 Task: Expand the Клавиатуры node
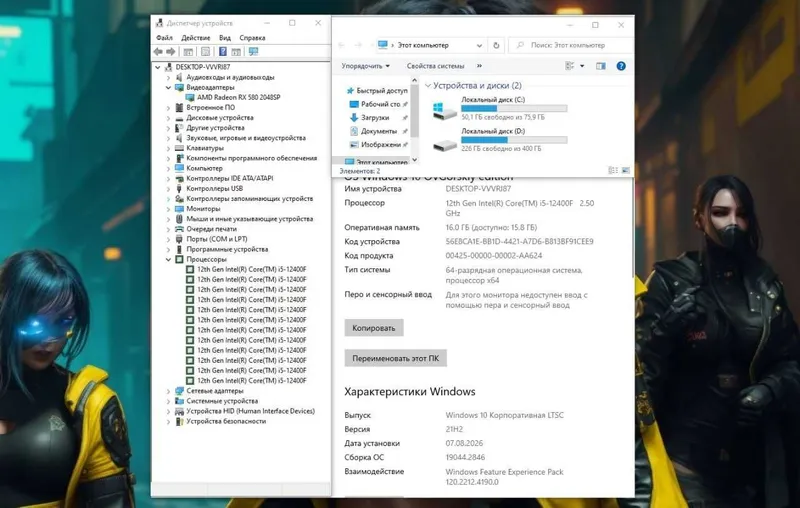click(168, 148)
